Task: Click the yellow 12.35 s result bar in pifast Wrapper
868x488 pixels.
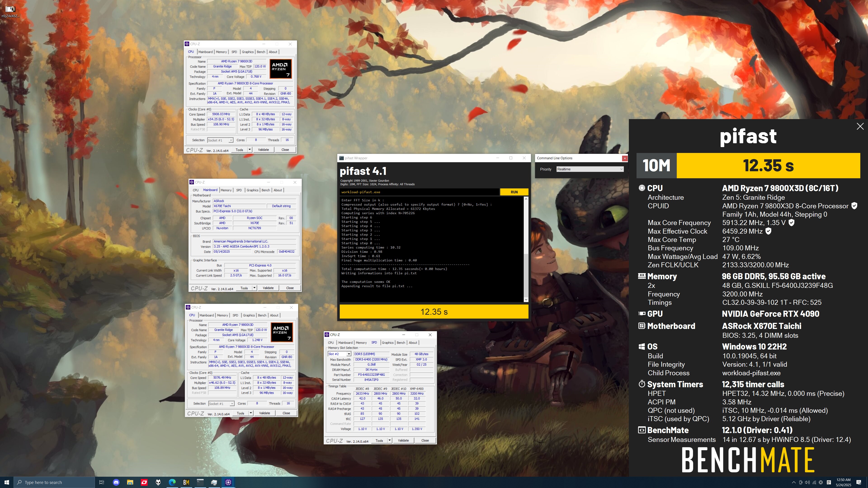Action: (x=434, y=312)
